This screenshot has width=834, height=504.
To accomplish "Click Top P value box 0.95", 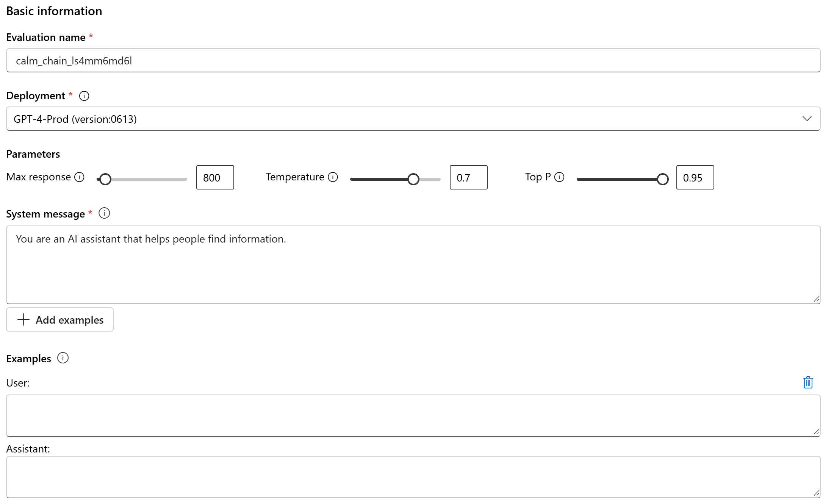I will point(695,177).
